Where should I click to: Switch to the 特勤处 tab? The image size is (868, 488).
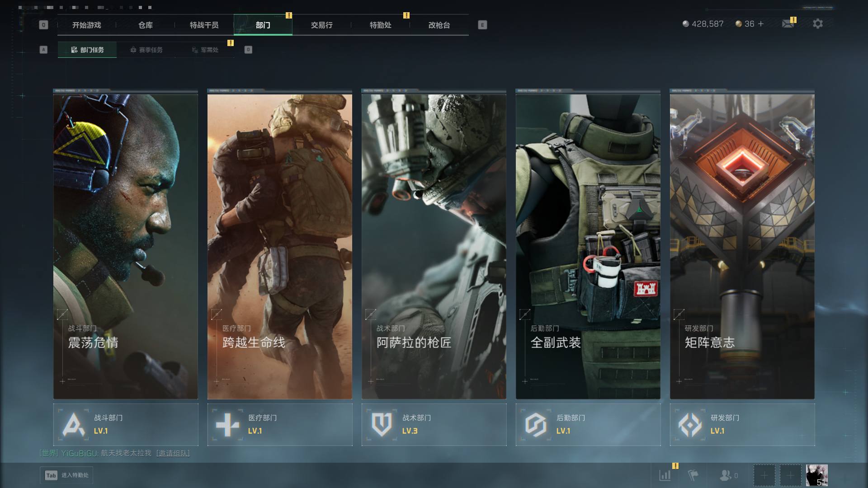[381, 25]
